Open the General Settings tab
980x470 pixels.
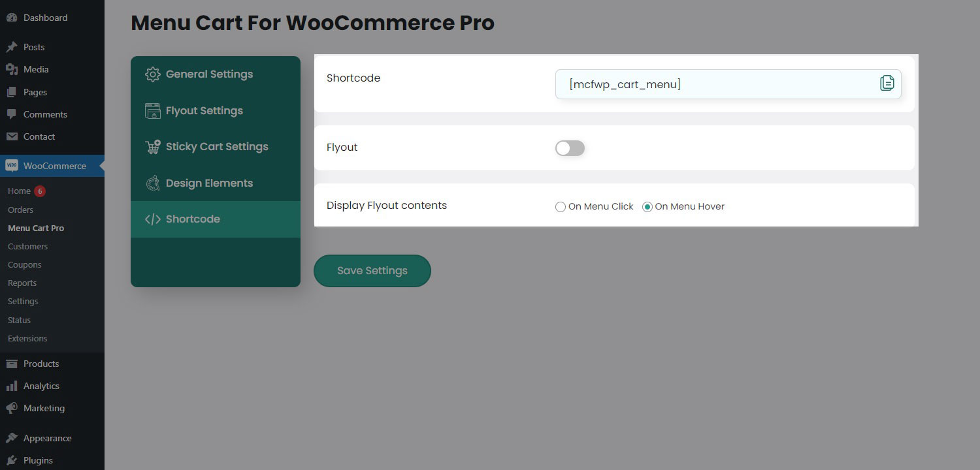click(x=216, y=74)
